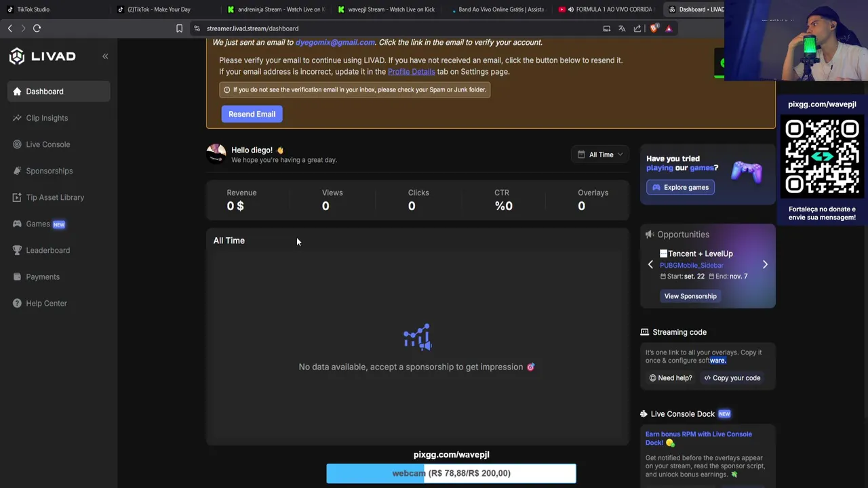Viewport: 868px width, 488px height.
Task: Click the Views stat value
Action: 325,206
